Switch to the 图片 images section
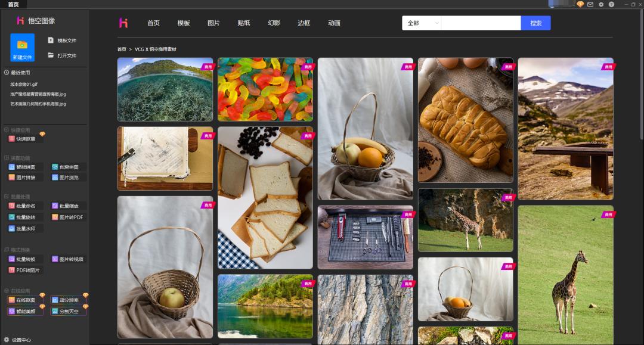 click(213, 23)
